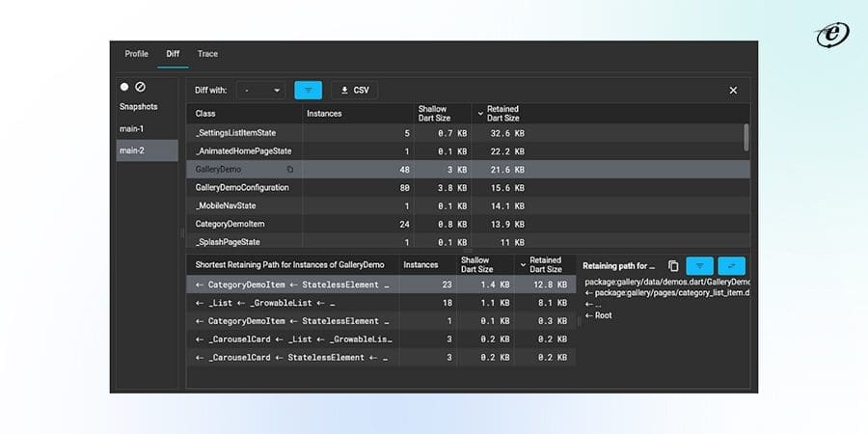
Task: Sort the top table by Class column header
Action: click(205, 114)
